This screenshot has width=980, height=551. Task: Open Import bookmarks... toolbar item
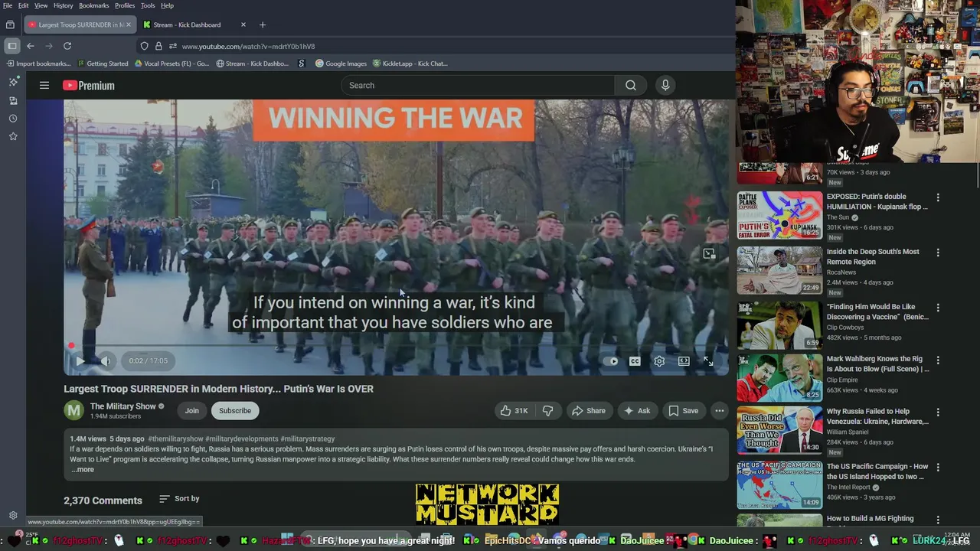[38, 64]
